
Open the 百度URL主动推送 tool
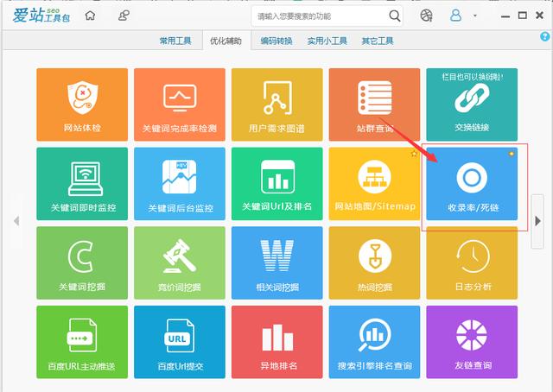(82, 342)
